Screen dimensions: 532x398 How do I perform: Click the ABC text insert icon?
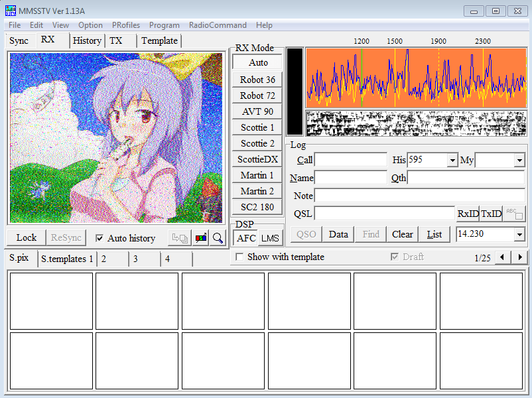(514, 214)
